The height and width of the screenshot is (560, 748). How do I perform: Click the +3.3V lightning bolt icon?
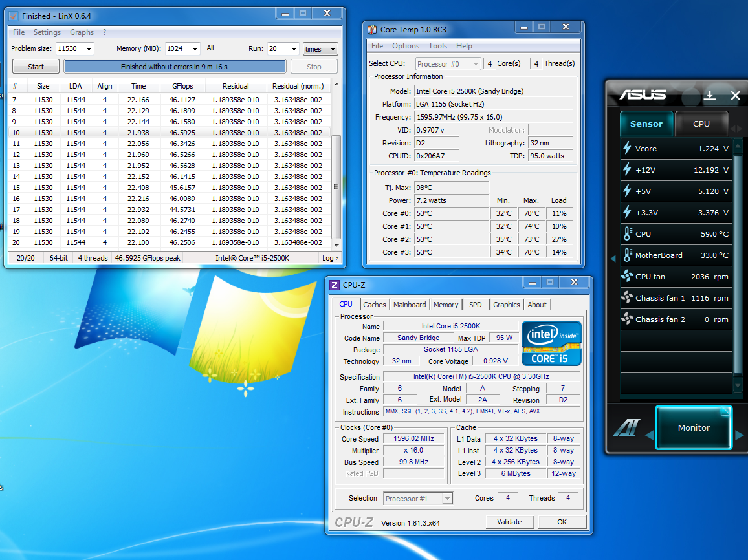[x=627, y=213]
